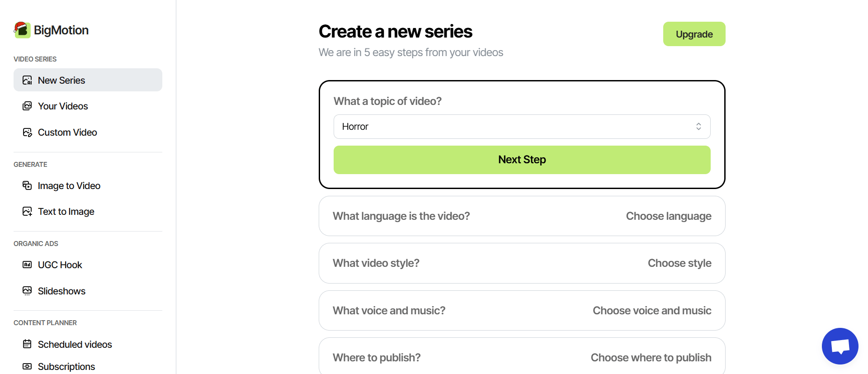Screen dimensions: 868x374
Task: Click the BigMotion logo icon
Action: click(x=22, y=30)
